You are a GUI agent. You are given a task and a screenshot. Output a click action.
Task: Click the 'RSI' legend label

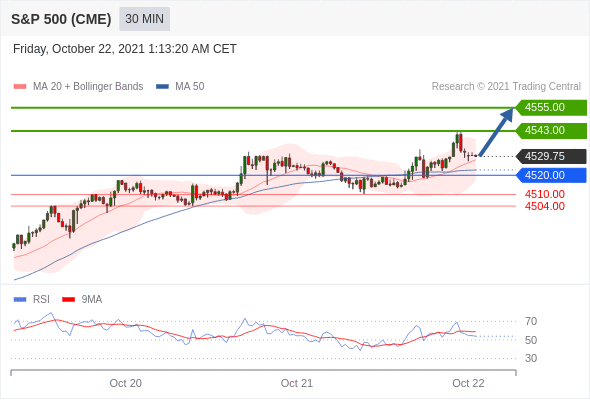pyautogui.click(x=41, y=300)
